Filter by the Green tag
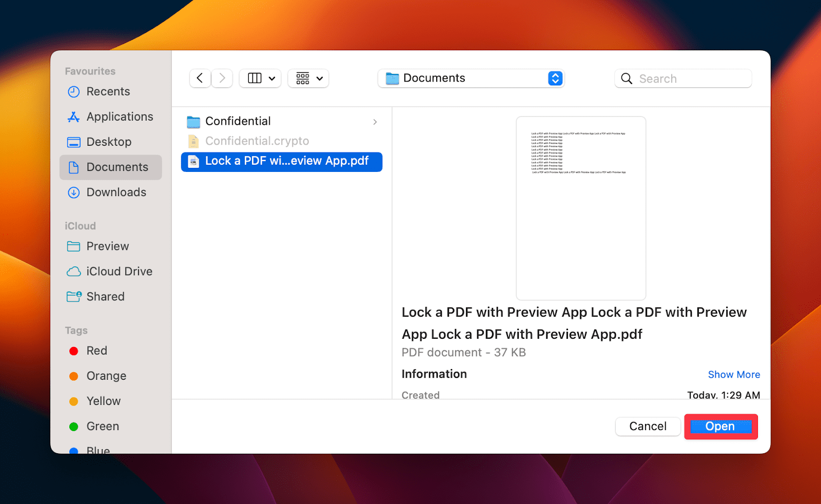This screenshot has height=504, width=821. click(111, 426)
